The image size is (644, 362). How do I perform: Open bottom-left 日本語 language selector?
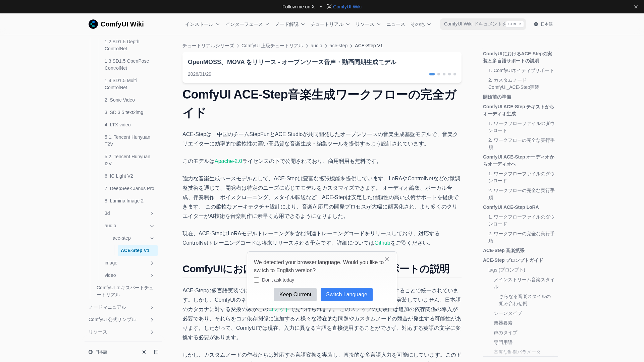[98, 352]
